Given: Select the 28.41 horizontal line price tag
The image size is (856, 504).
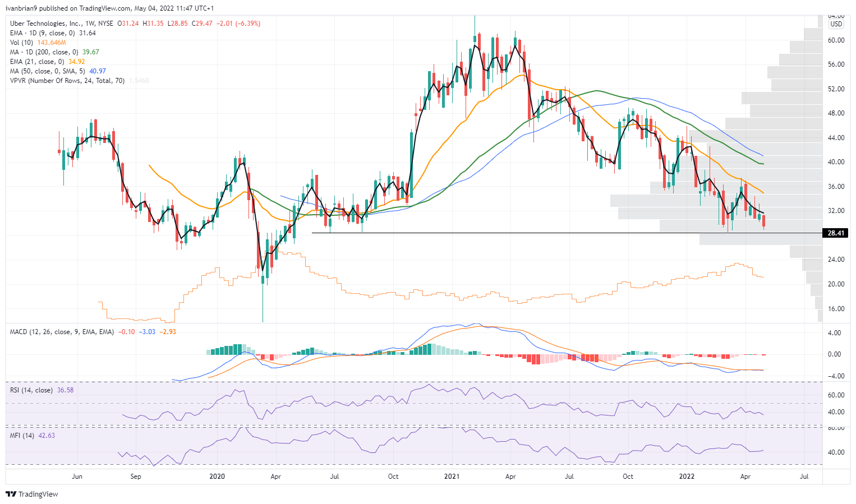Looking at the screenshot, I should 836,233.
